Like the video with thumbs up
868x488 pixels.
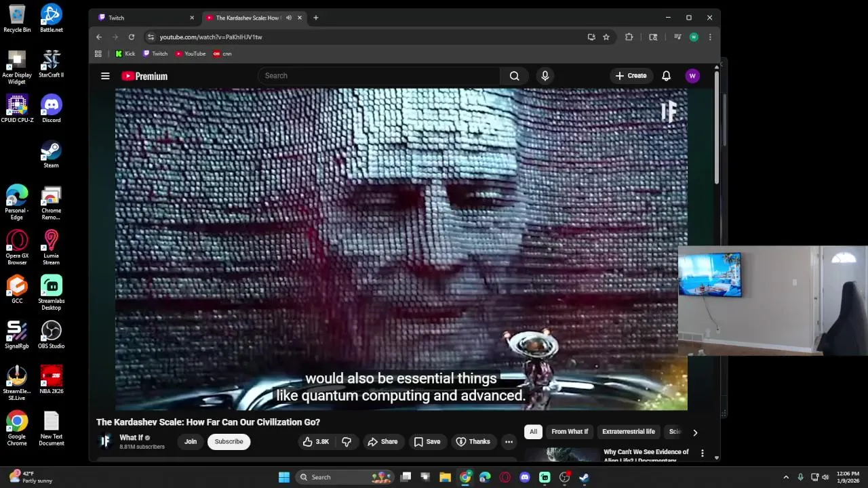click(315, 441)
